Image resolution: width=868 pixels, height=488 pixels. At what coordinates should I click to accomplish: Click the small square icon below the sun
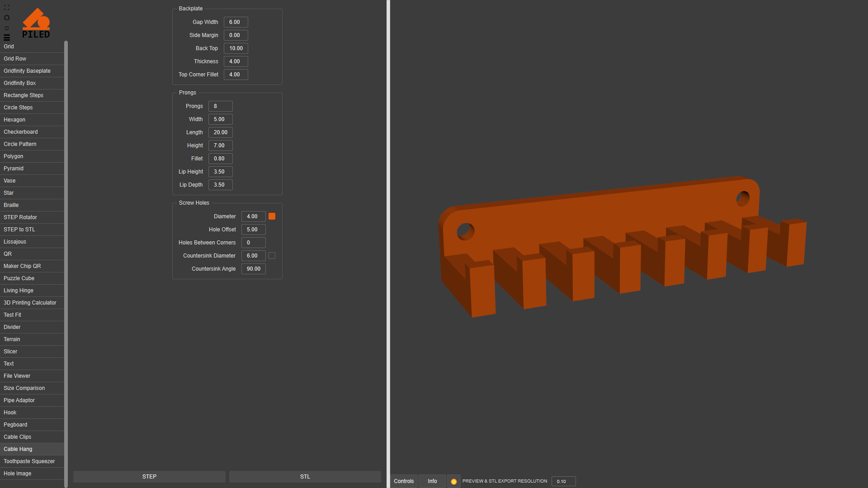point(7,28)
